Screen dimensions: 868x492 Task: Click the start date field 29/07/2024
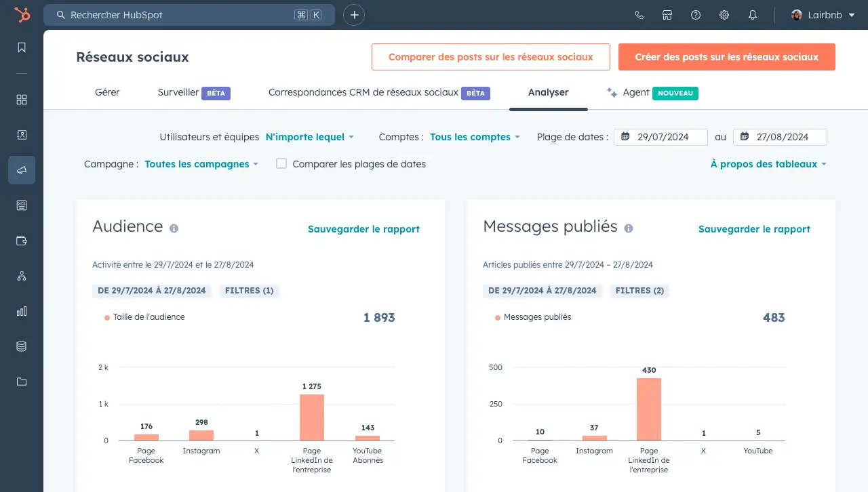(x=661, y=137)
